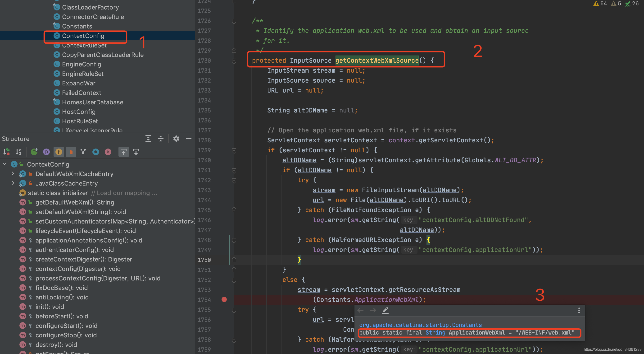This screenshot has width=644, height=354.
Task: Jump to lifecycleEvent(LifecycleEvent) method
Action: pos(86,231)
